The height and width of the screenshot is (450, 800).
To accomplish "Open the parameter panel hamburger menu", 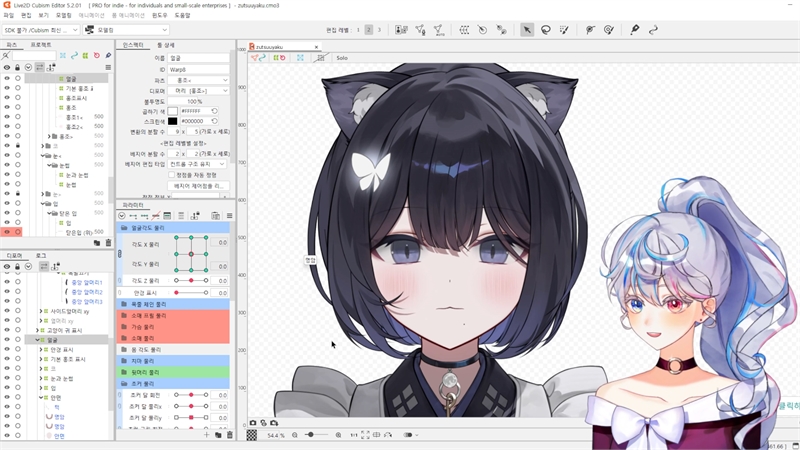I will point(229,216).
